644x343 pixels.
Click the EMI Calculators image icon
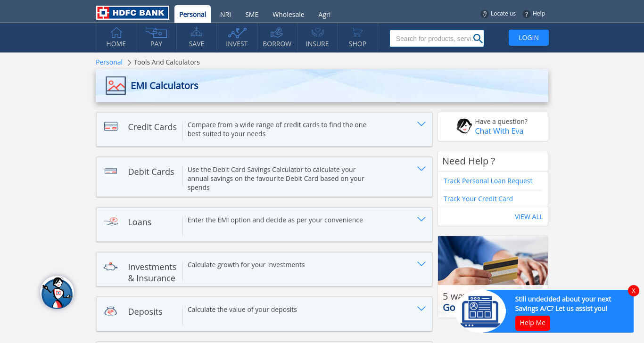point(116,86)
